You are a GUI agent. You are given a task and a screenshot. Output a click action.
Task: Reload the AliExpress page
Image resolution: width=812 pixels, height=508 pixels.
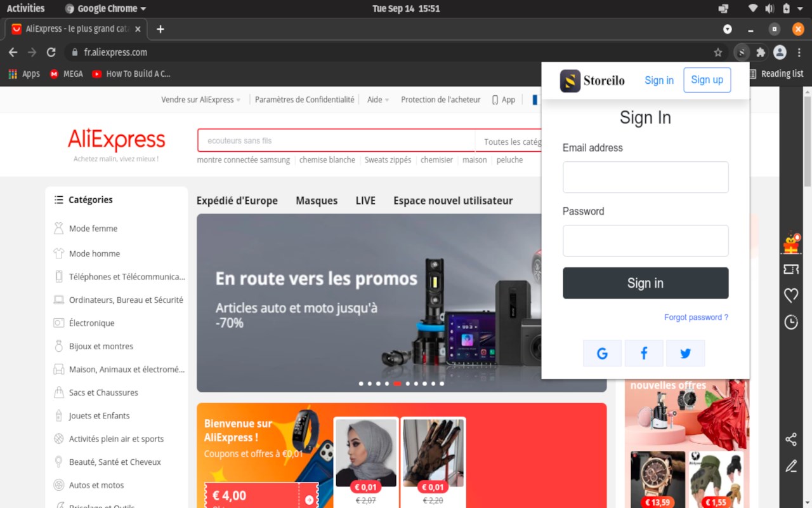(x=51, y=52)
